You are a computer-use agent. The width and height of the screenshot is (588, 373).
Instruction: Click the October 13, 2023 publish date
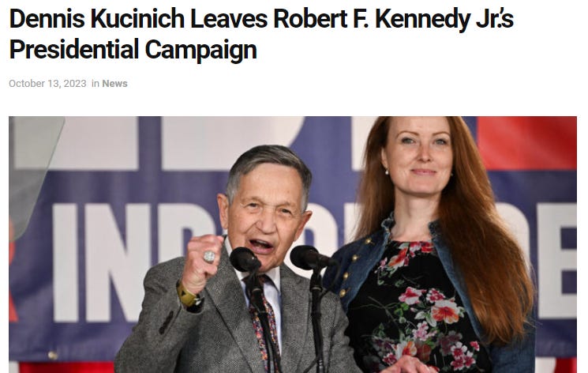pyautogui.click(x=47, y=84)
